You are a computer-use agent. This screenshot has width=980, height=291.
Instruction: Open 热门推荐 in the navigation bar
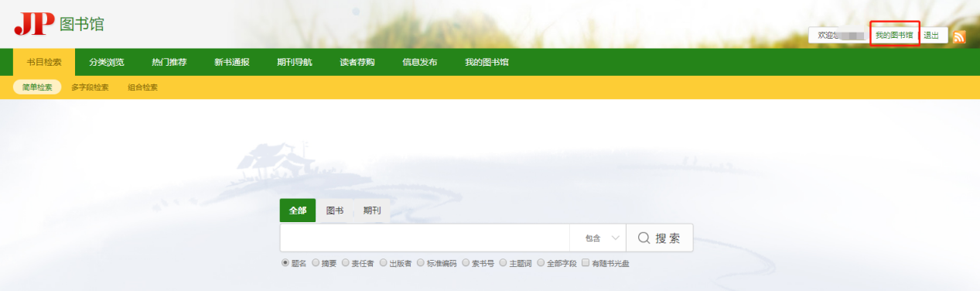(169, 62)
